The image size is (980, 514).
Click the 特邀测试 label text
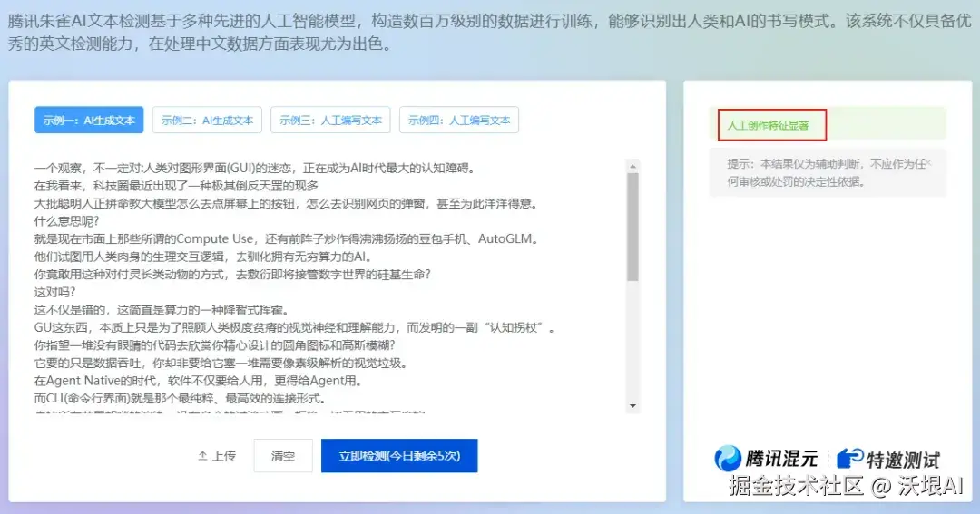(x=903, y=460)
